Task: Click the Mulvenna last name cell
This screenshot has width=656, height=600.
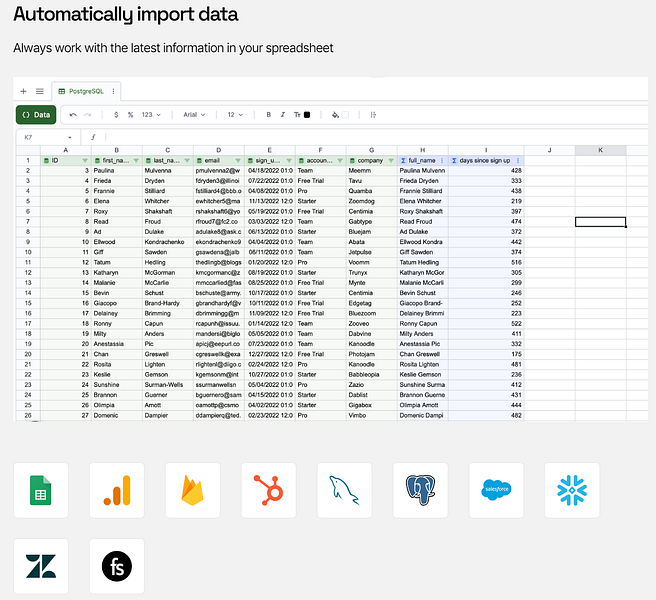Action: tap(168, 171)
